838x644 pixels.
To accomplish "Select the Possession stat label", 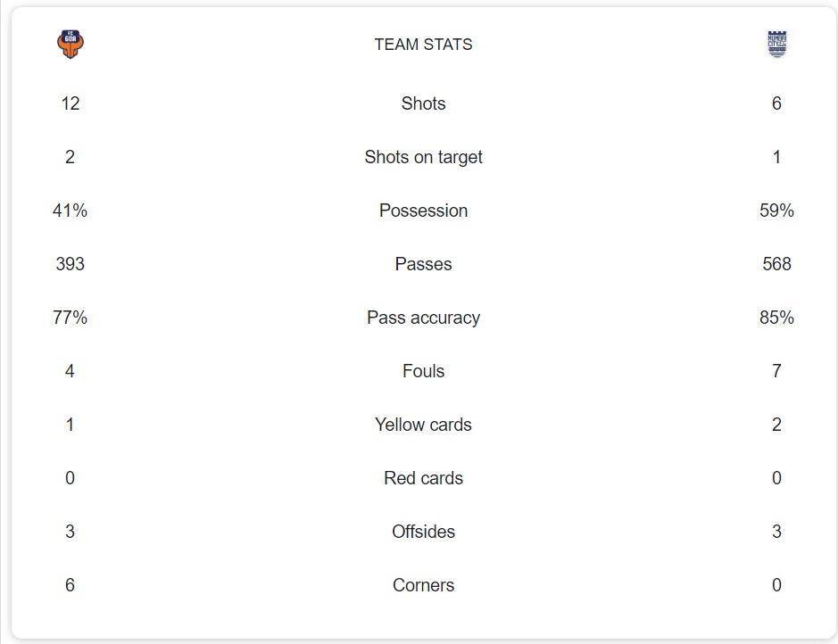I will [423, 211].
